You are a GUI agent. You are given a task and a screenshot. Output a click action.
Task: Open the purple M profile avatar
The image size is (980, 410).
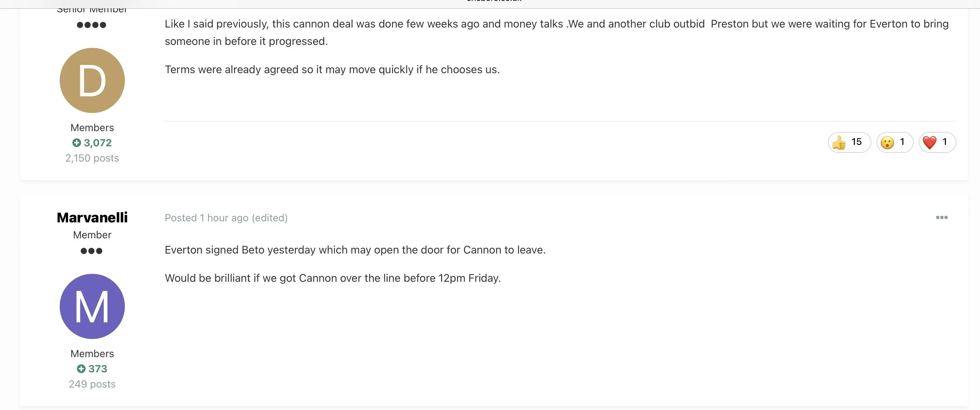pyautogui.click(x=92, y=306)
